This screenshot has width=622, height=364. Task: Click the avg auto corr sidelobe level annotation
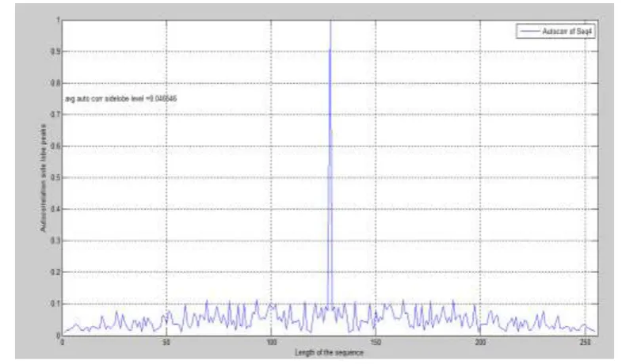coord(121,99)
